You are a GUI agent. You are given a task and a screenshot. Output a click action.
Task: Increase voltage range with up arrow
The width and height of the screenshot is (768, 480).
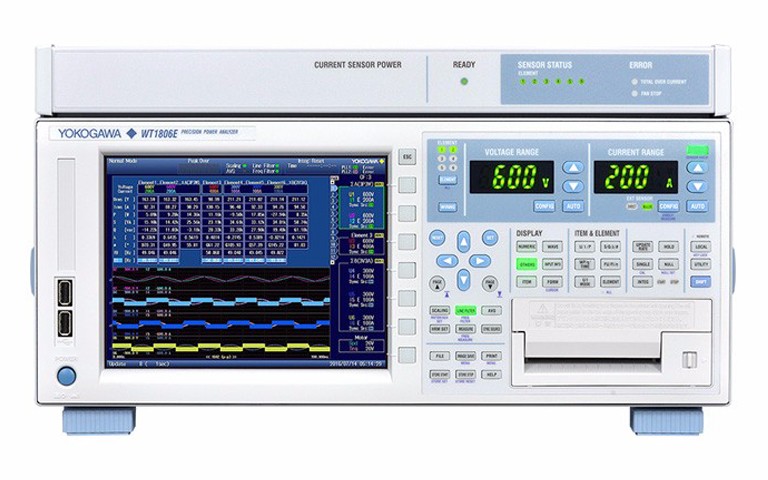coord(572,168)
